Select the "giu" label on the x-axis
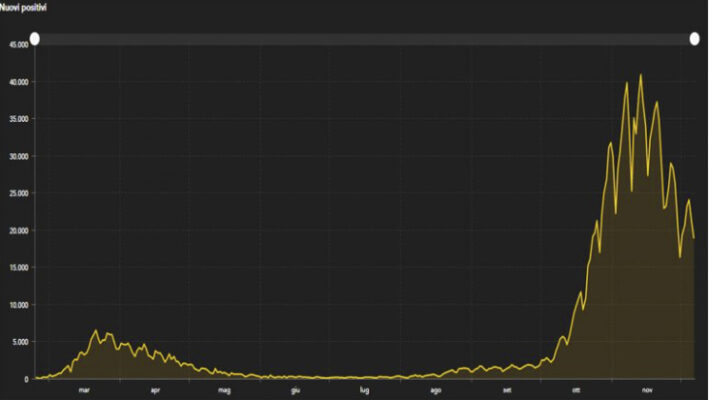709x400 pixels. (x=295, y=390)
